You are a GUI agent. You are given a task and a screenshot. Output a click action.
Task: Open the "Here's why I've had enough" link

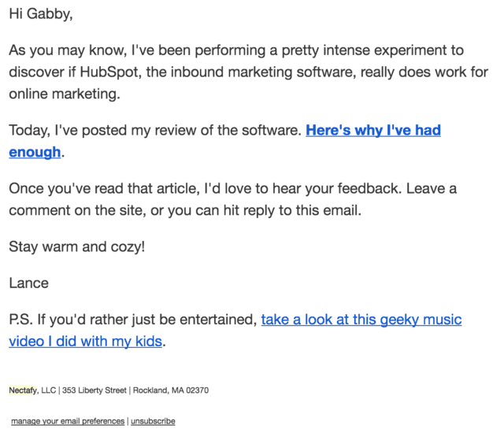372,131
